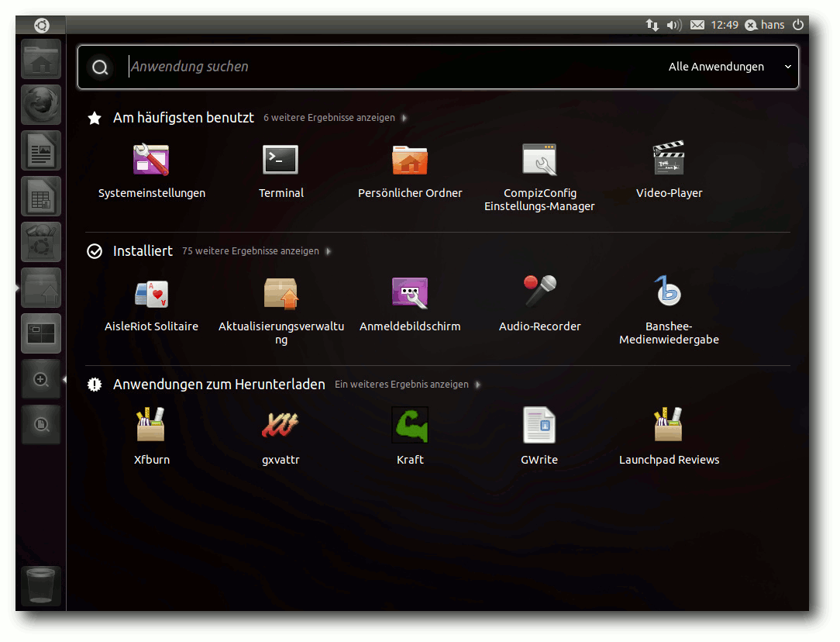840x642 pixels.
Task: Open GWrite download entry
Action: [x=539, y=437]
